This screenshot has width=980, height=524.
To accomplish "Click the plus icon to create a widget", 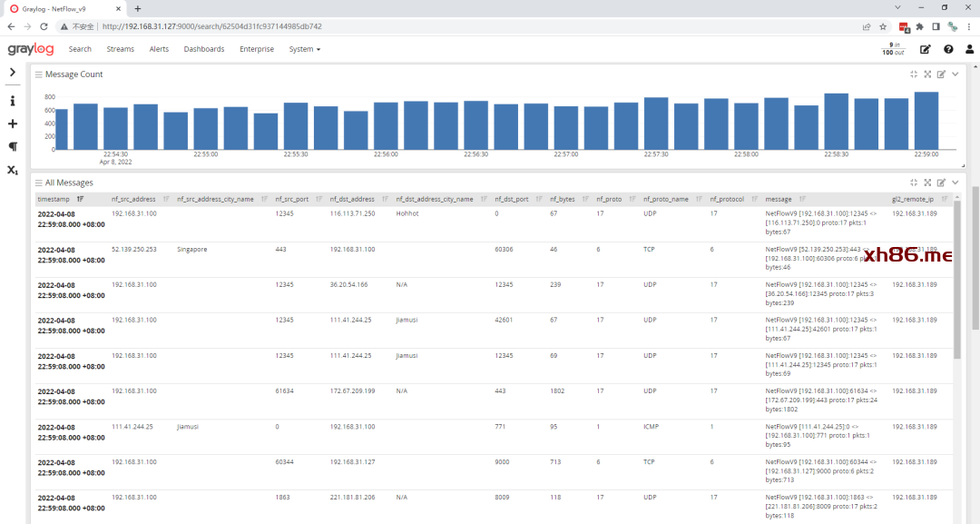I will point(13,124).
